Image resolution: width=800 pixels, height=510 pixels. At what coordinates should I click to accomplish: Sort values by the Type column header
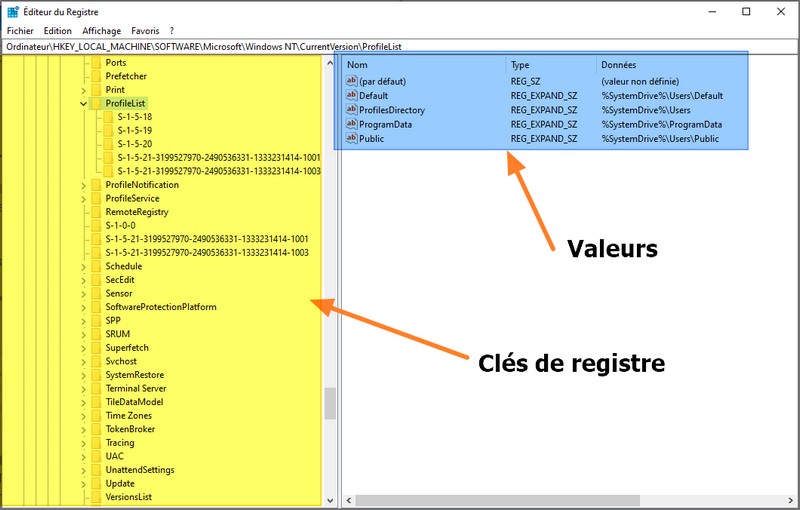551,65
